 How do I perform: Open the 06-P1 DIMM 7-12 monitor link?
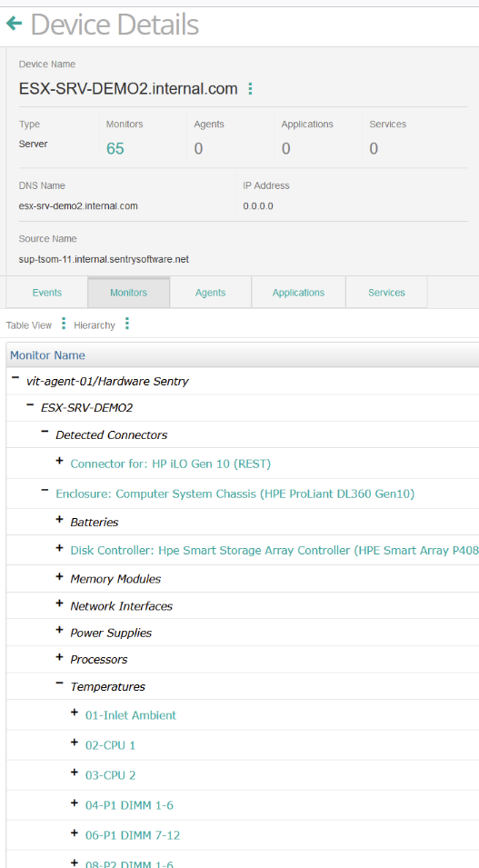tap(133, 834)
